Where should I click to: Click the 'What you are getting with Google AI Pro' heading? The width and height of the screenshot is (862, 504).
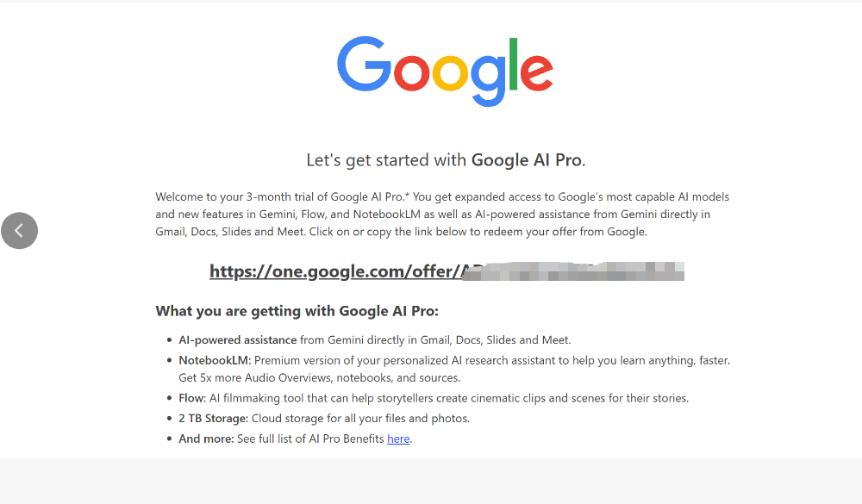coord(297,311)
